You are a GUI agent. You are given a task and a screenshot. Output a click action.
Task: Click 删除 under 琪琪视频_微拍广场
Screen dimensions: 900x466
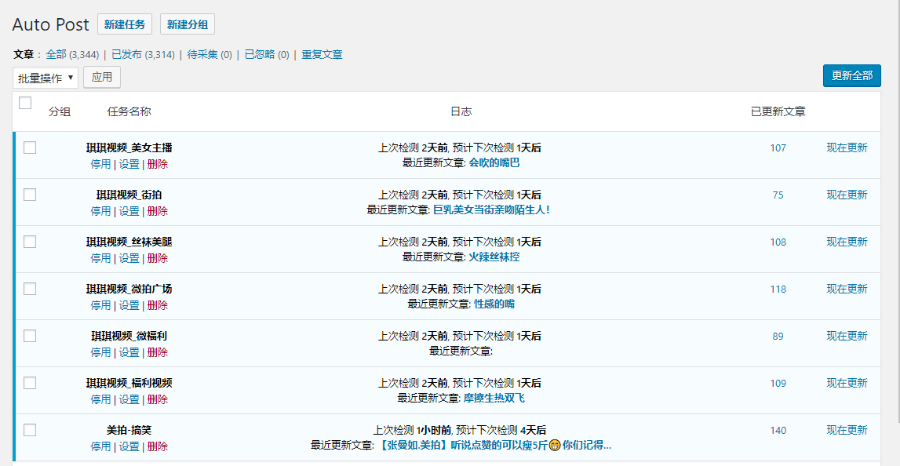[157, 305]
